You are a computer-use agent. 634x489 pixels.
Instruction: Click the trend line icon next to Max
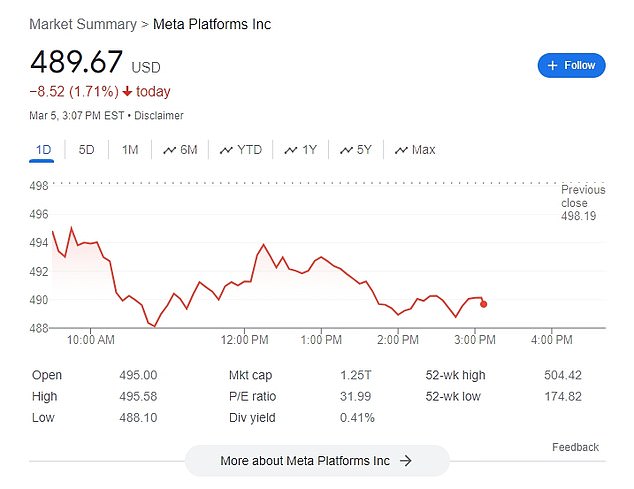pyautogui.click(x=401, y=150)
